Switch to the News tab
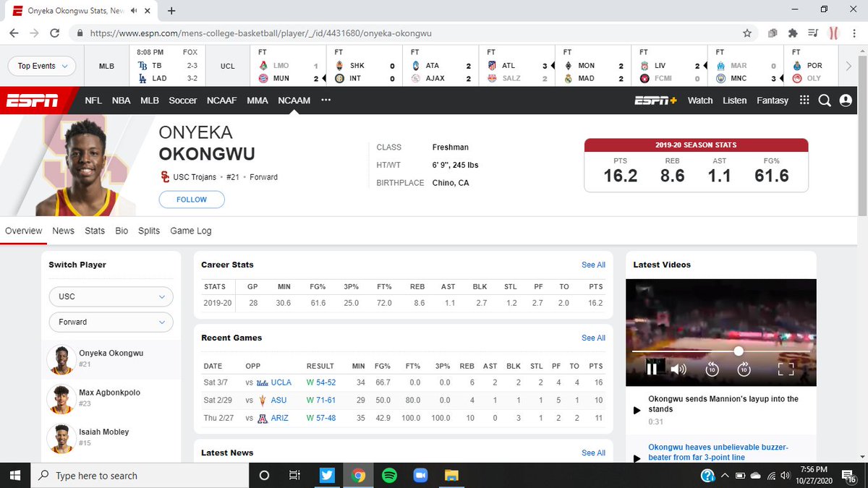The image size is (868, 488). (63, 231)
